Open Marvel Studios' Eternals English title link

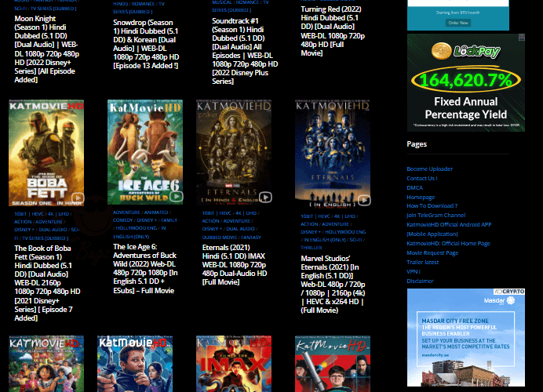click(333, 285)
